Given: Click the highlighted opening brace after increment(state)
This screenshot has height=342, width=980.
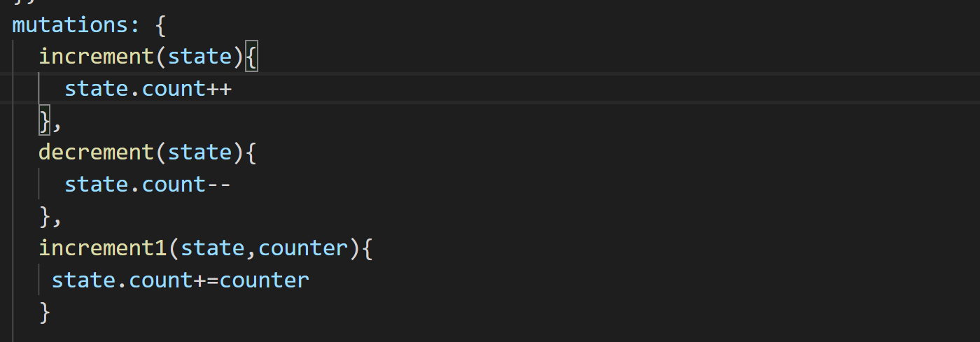Looking at the screenshot, I should 252,57.
